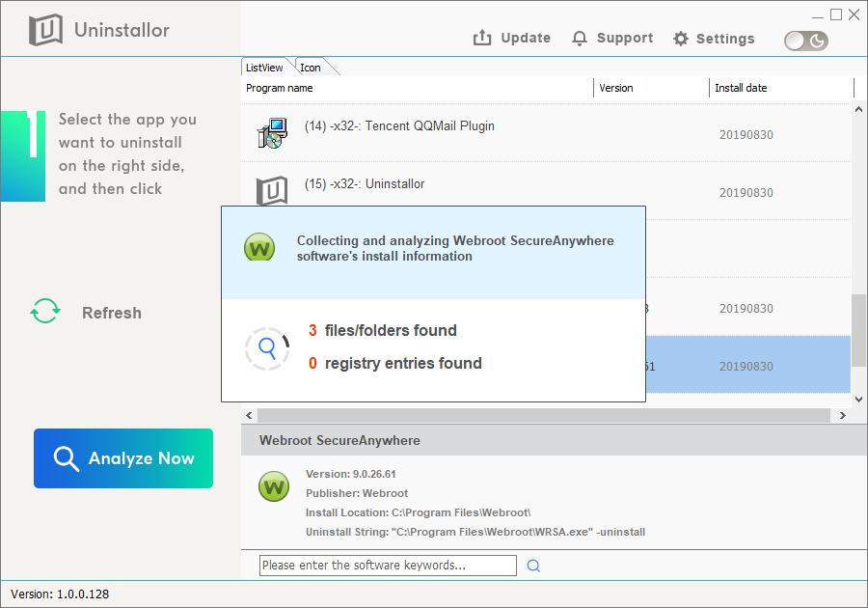This screenshot has height=608, width=868.
Task: Close the Uninstallor window
Action: click(x=854, y=14)
